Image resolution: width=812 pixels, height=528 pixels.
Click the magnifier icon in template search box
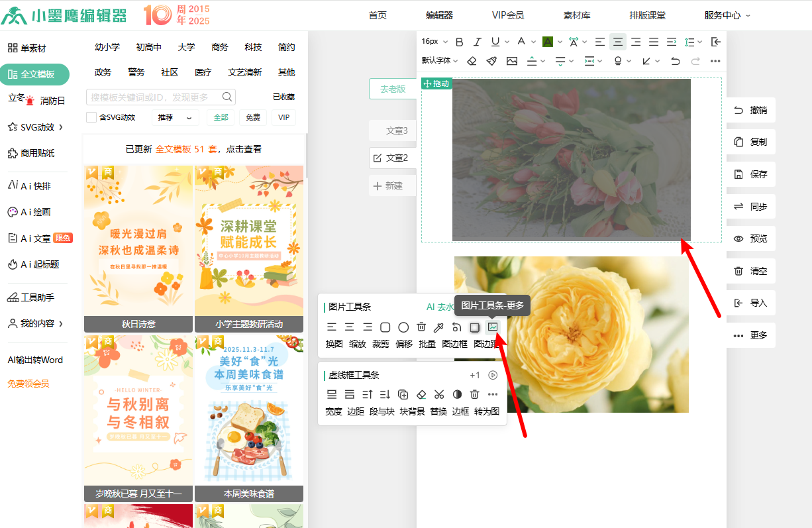(227, 97)
